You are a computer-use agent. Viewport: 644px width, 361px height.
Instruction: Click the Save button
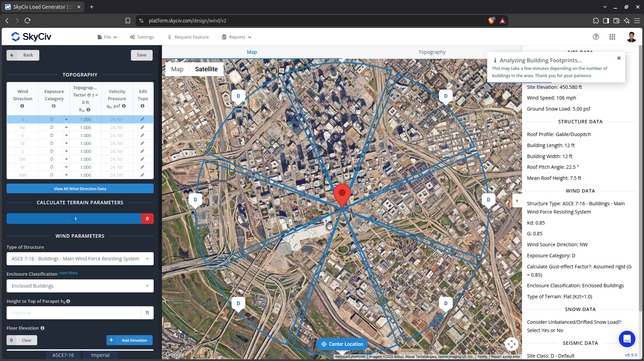point(142,55)
